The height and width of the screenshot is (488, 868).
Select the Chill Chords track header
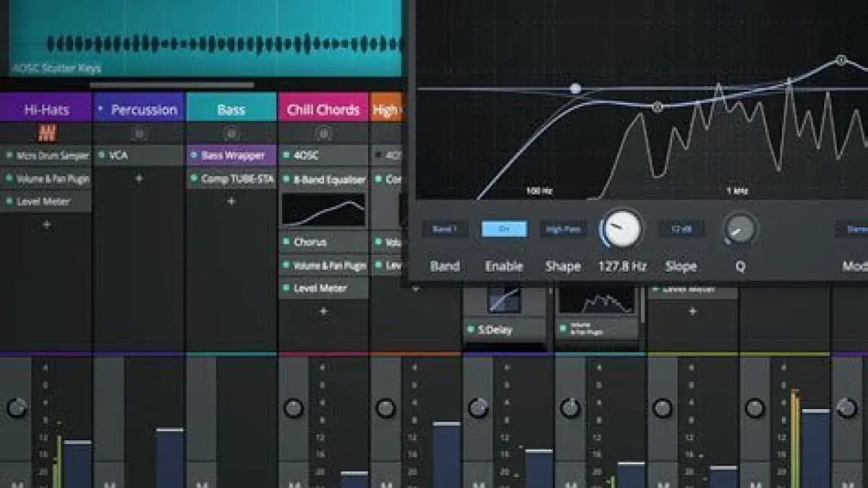323,109
